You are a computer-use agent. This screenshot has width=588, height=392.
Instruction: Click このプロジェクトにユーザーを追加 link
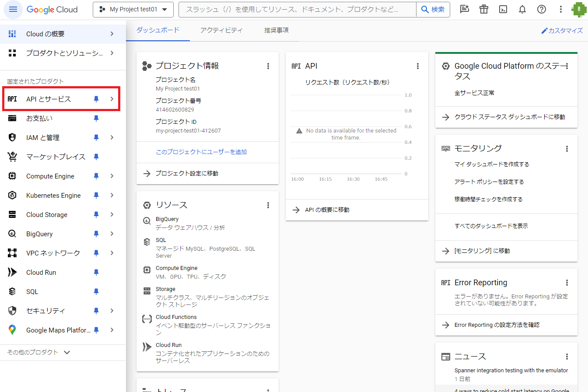coord(201,152)
